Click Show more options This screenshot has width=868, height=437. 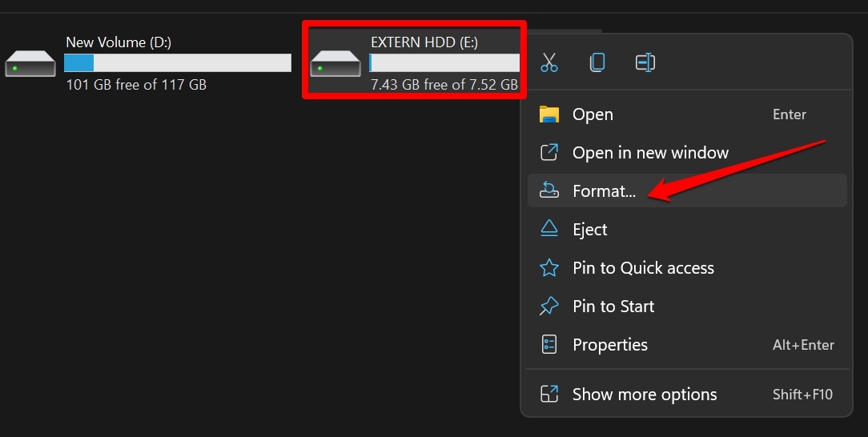[x=687, y=395]
